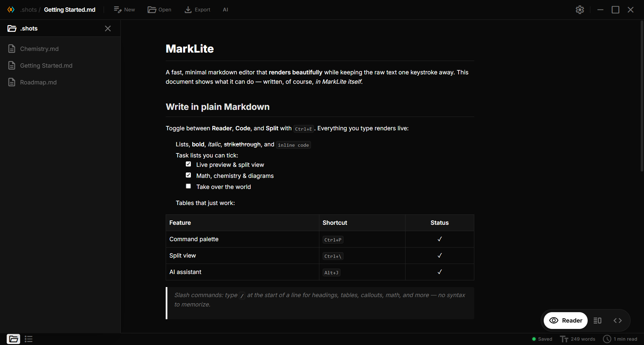This screenshot has height=345, width=644.
Task: Toggle the file explorer folder icon in status bar
Action: (13, 339)
